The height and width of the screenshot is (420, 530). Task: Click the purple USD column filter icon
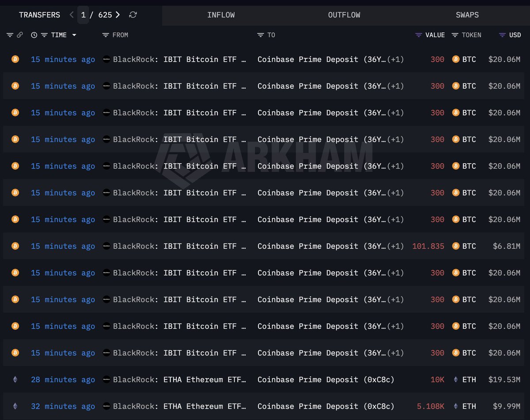point(502,35)
